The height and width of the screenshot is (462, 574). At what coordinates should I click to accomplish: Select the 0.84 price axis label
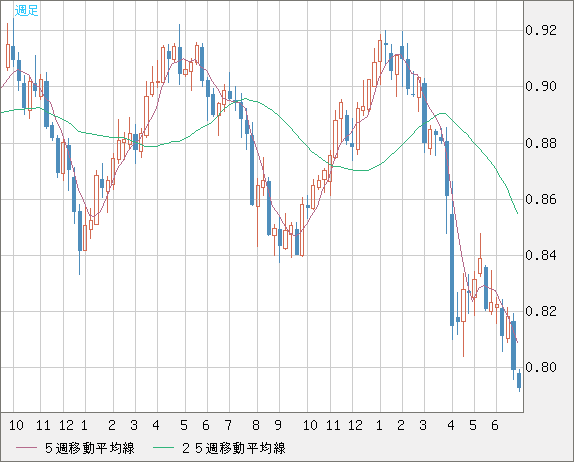point(541,255)
